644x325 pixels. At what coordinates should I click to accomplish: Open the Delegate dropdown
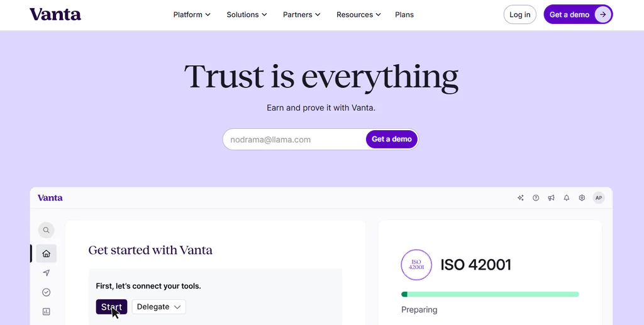(159, 307)
